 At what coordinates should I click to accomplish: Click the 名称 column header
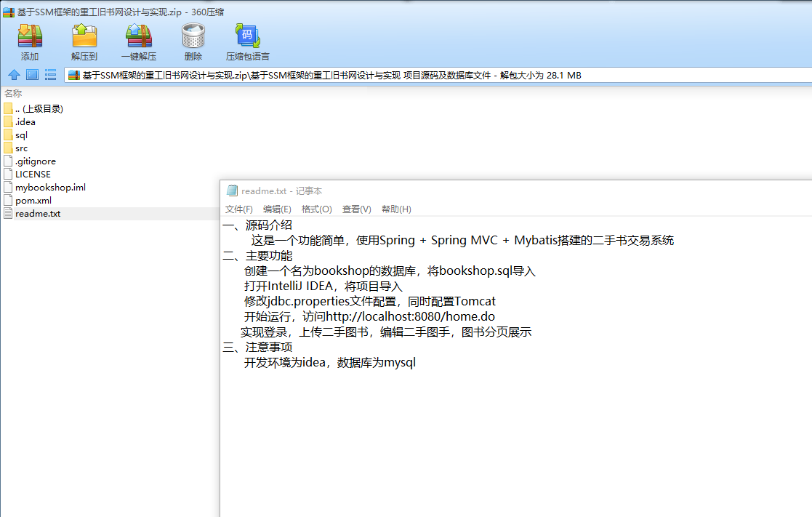point(13,94)
